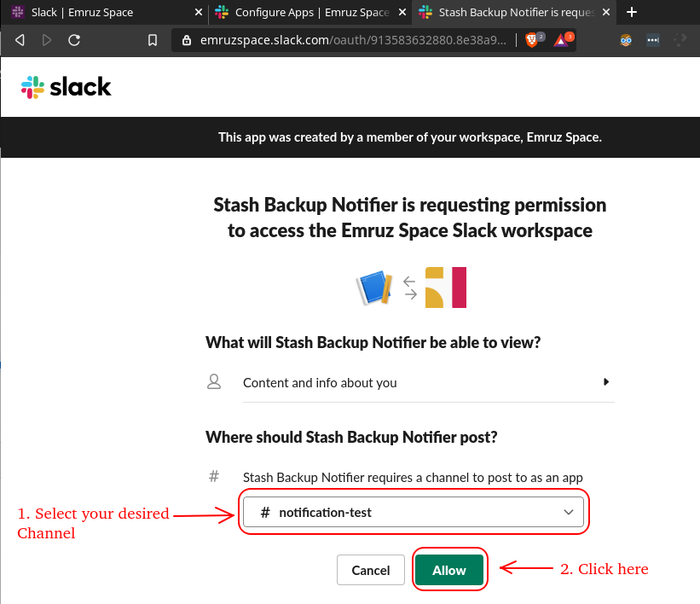Open the notification-test channel dropdown
This screenshot has width=700, height=604.
(x=413, y=512)
